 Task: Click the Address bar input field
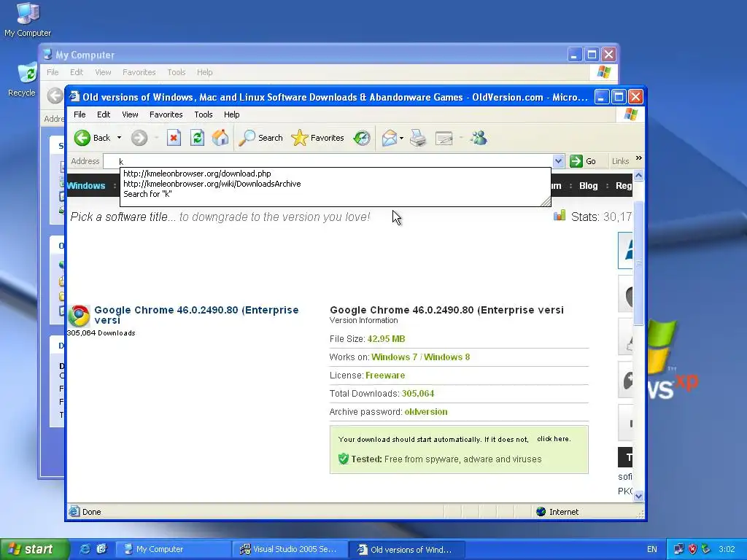point(328,161)
